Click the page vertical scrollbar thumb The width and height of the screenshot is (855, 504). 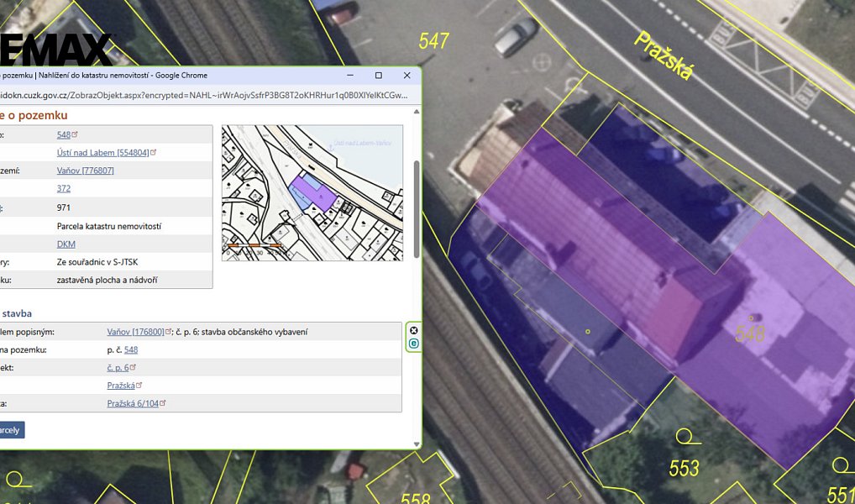pyautogui.click(x=417, y=209)
